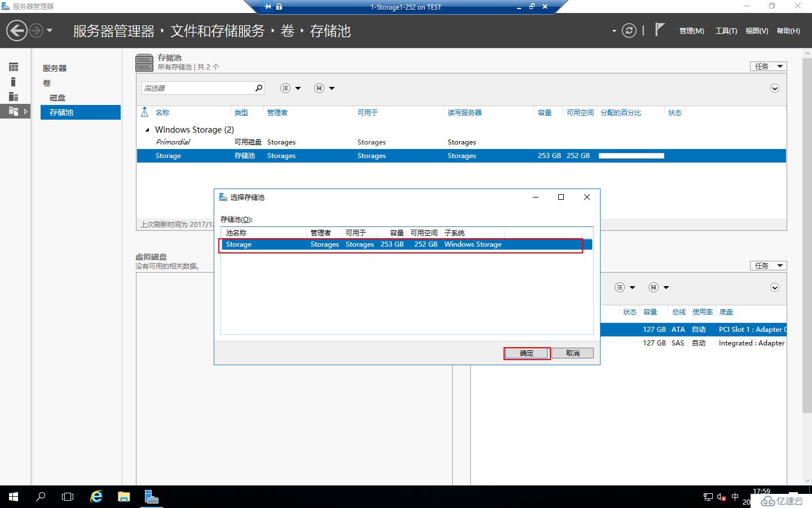Click the local server icon in left sidebar
812x508 pixels.
(x=14, y=82)
